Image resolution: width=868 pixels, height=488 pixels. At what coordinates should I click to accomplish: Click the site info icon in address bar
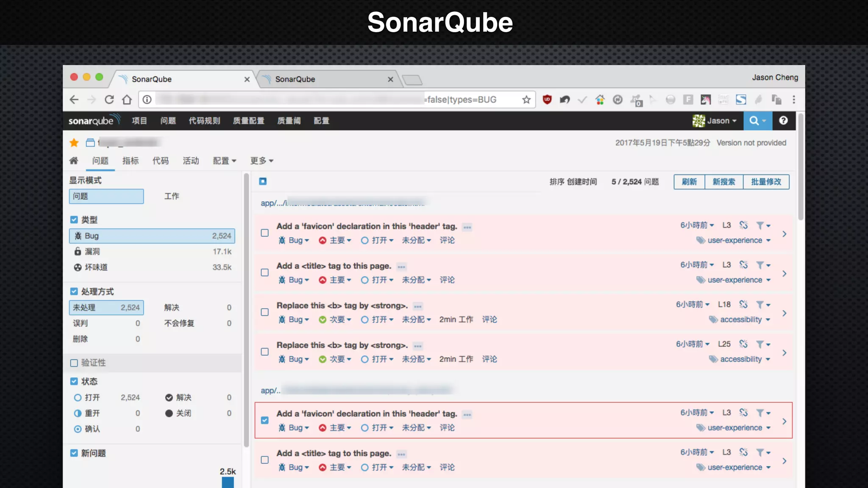click(147, 100)
